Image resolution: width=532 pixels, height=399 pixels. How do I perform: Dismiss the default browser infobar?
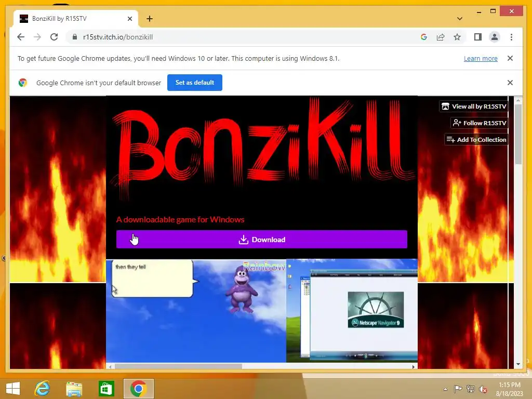pyautogui.click(x=510, y=83)
